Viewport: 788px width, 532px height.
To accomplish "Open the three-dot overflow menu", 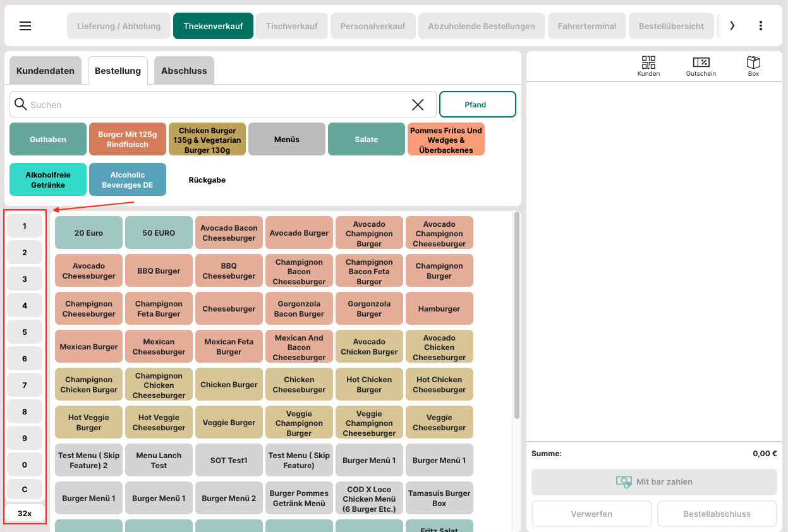I will pyautogui.click(x=760, y=26).
